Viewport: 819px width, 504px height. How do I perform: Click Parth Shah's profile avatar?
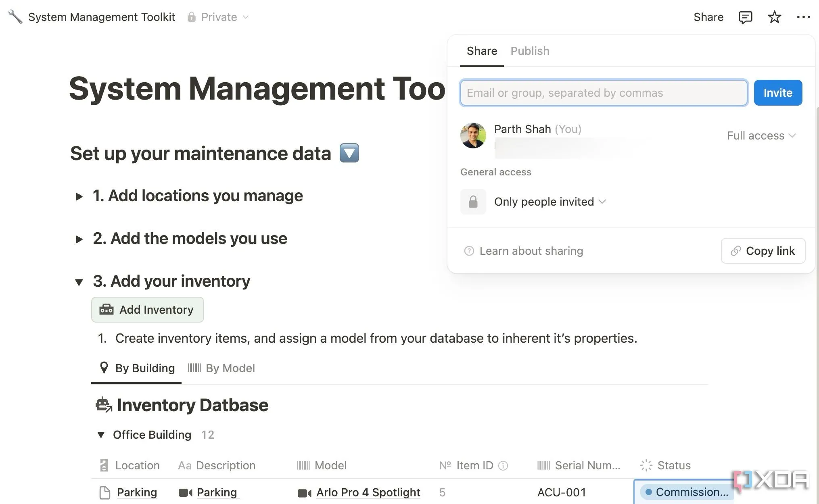[x=473, y=136]
